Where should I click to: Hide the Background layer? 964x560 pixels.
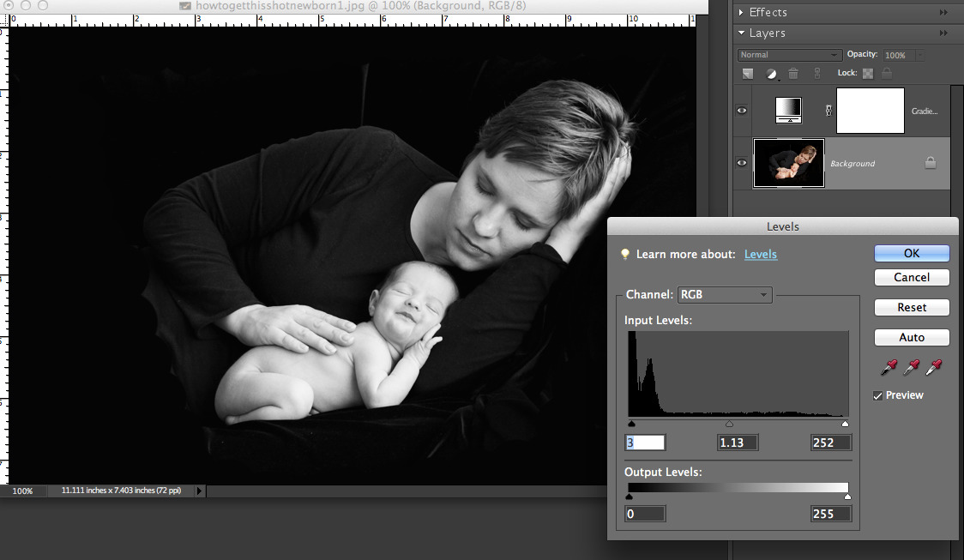[741, 162]
